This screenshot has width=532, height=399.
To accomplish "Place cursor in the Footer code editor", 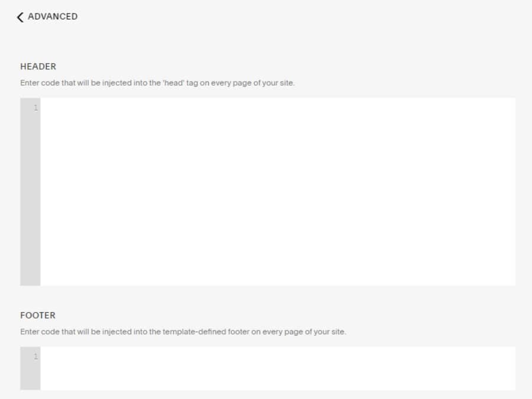I will pos(278,368).
